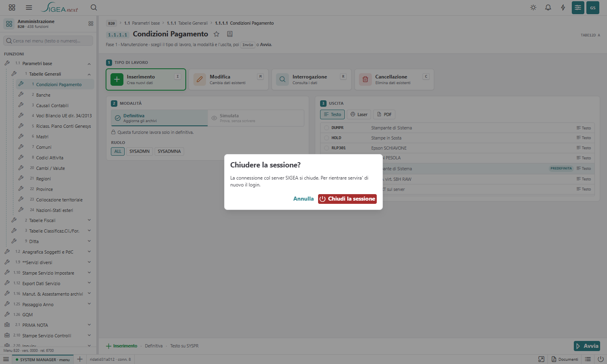Switch output to Laser tab

(x=359, y=114)
